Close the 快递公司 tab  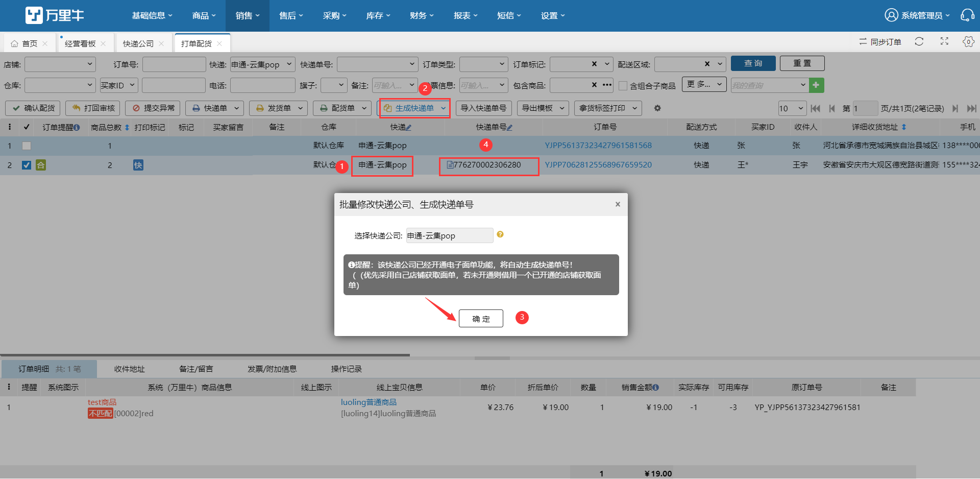pyautogui.click(x=161, y=43)
